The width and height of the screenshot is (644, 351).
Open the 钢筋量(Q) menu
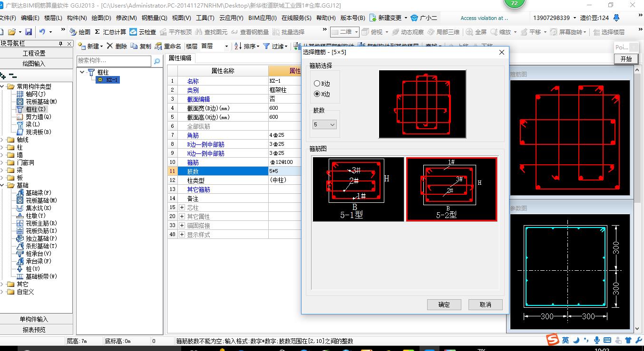point(154,18)
